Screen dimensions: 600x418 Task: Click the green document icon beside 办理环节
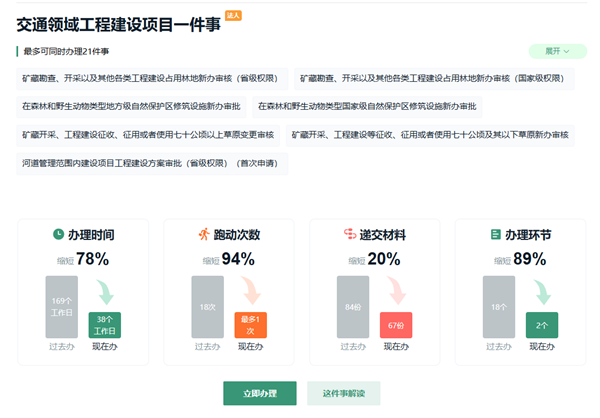[496, 235]
